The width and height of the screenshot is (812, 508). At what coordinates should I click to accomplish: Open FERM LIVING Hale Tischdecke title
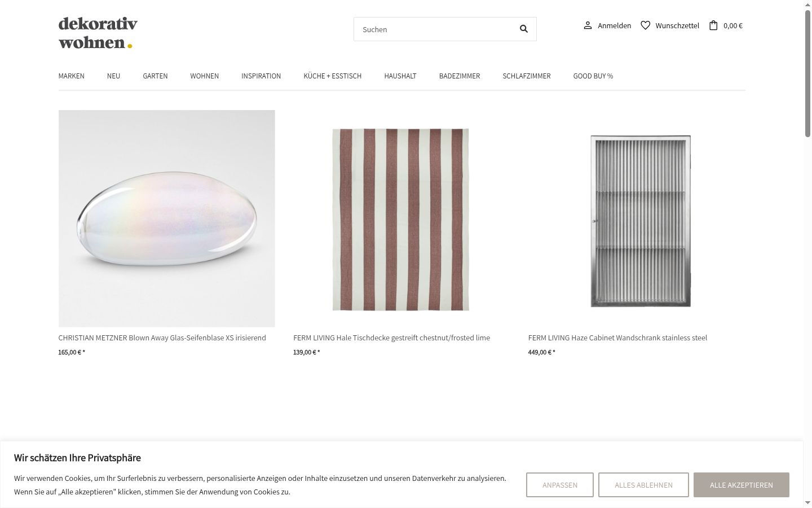click(391, 338)
